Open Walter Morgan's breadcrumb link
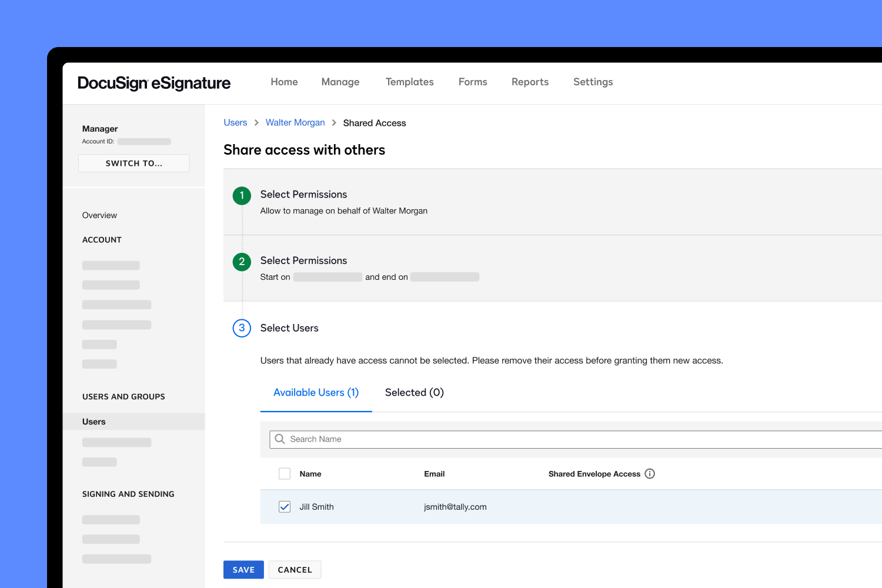This screenshot has width=882, height=588. [295, 122]
